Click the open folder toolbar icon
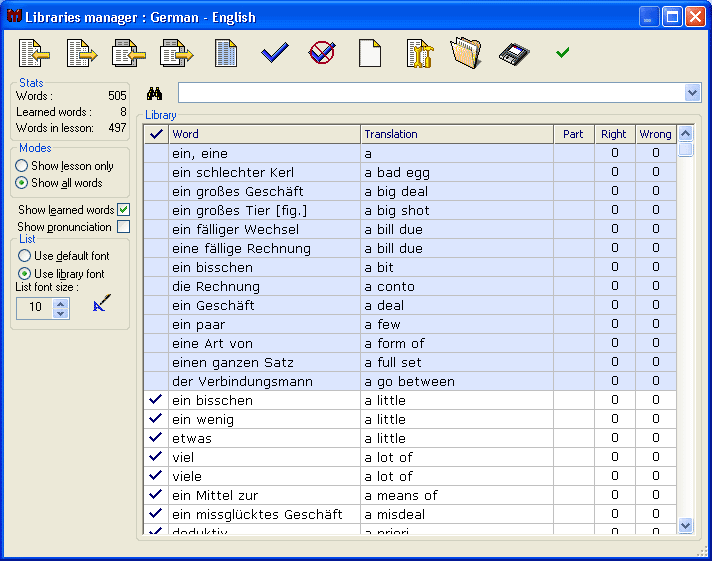712x561 pixels. tap(466, 53)
